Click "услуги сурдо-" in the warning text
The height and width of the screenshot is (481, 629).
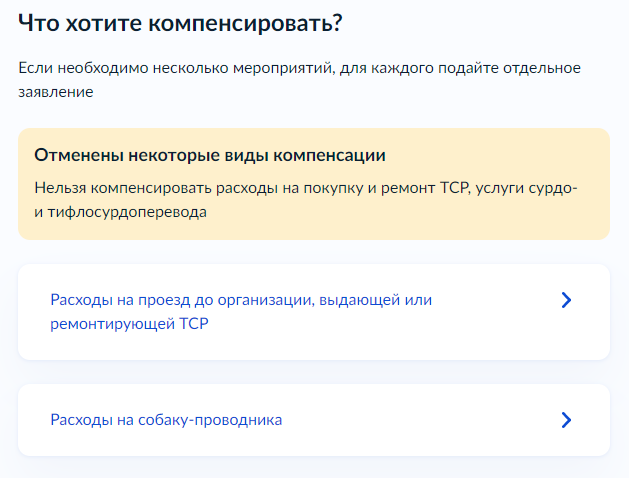526,188
